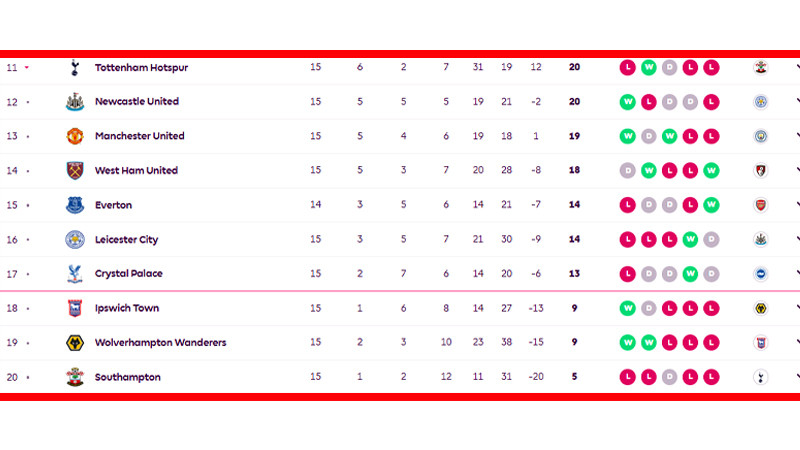Open the Crystal Palace team link
800x450 pixels.
[129, 273]
